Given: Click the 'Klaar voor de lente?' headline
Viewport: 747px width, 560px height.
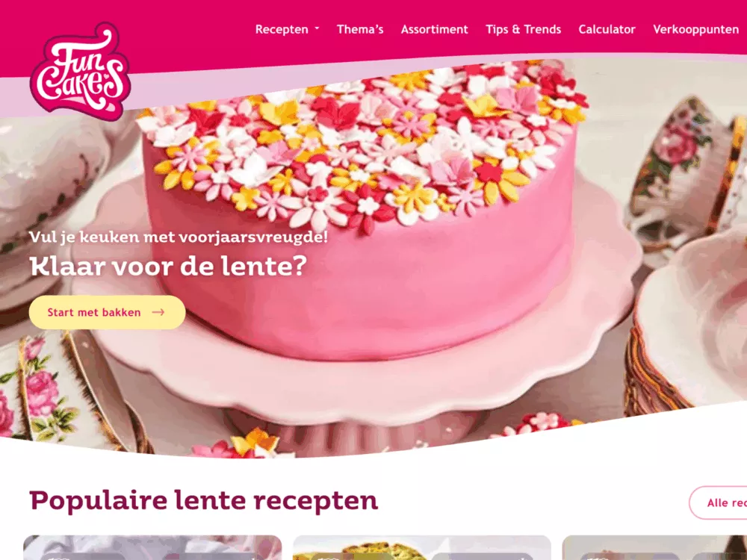Looking at the screenshot, I should click(x=168, y=267).
